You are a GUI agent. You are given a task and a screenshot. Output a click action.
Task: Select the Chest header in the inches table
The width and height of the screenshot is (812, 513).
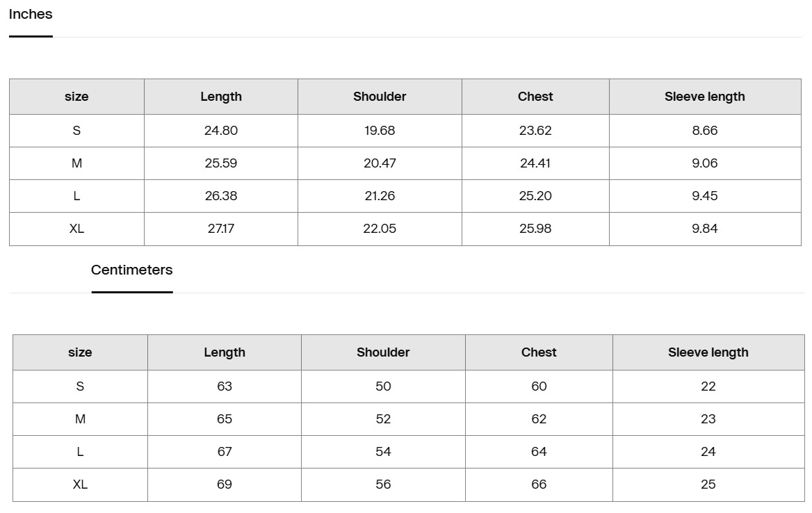pyautogui.click(x=535, y=97)
